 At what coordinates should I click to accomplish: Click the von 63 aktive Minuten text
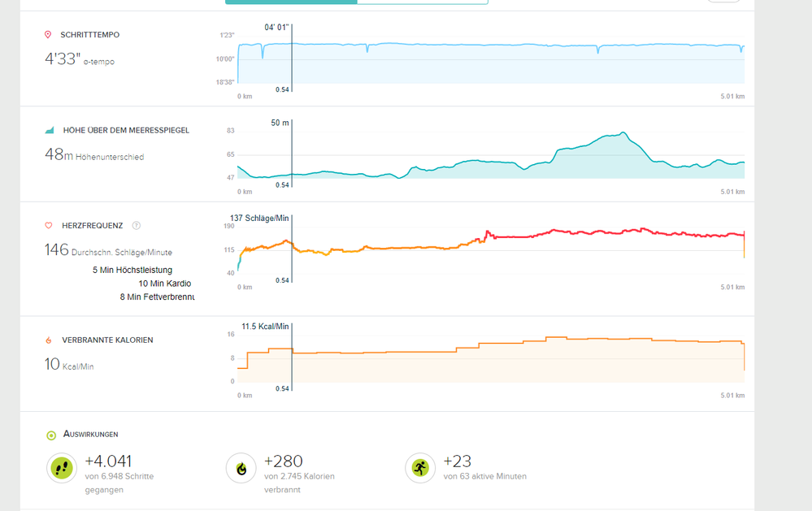(x=484, y=476)
